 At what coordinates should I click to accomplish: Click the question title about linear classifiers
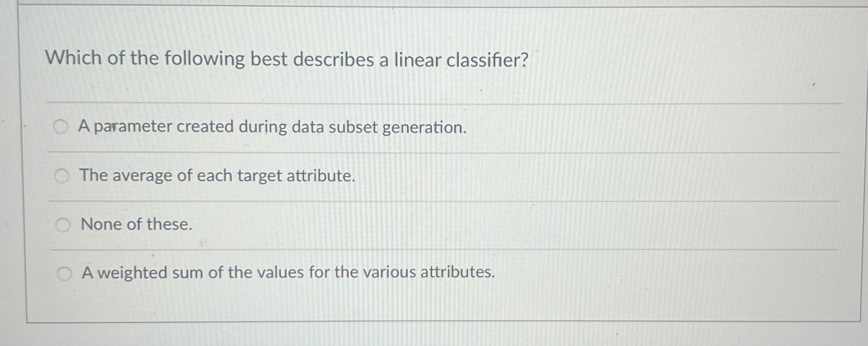286,59
